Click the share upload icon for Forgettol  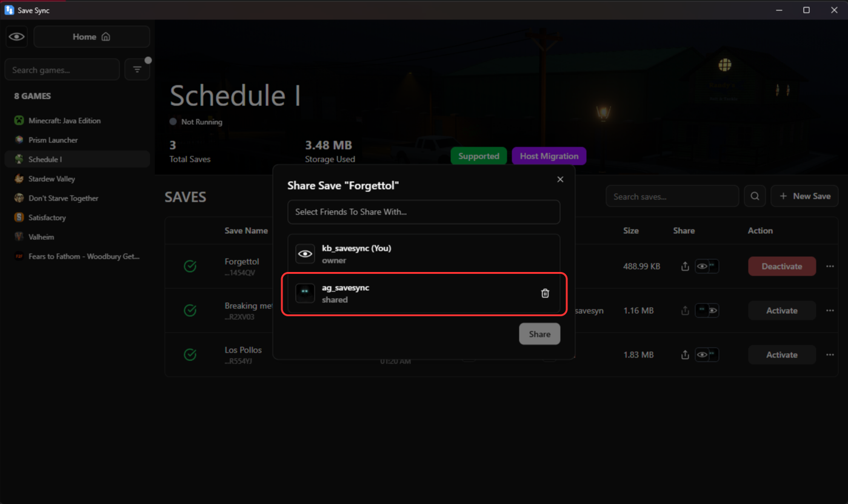tap(685, 266)
